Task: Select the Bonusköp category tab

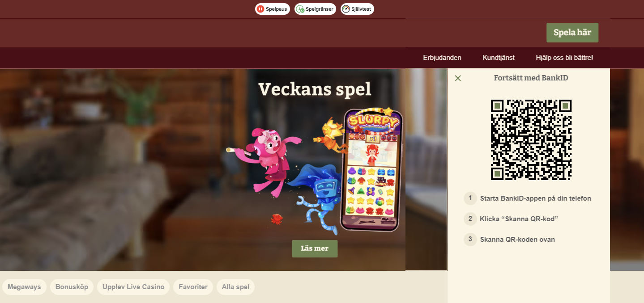Action: 72,287
